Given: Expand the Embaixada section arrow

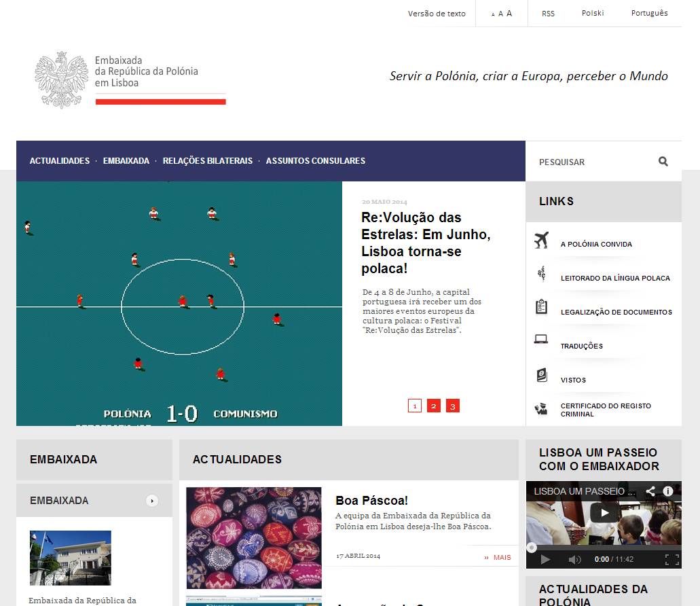Looking at the screenshot, I should click(x=152, y=501).
